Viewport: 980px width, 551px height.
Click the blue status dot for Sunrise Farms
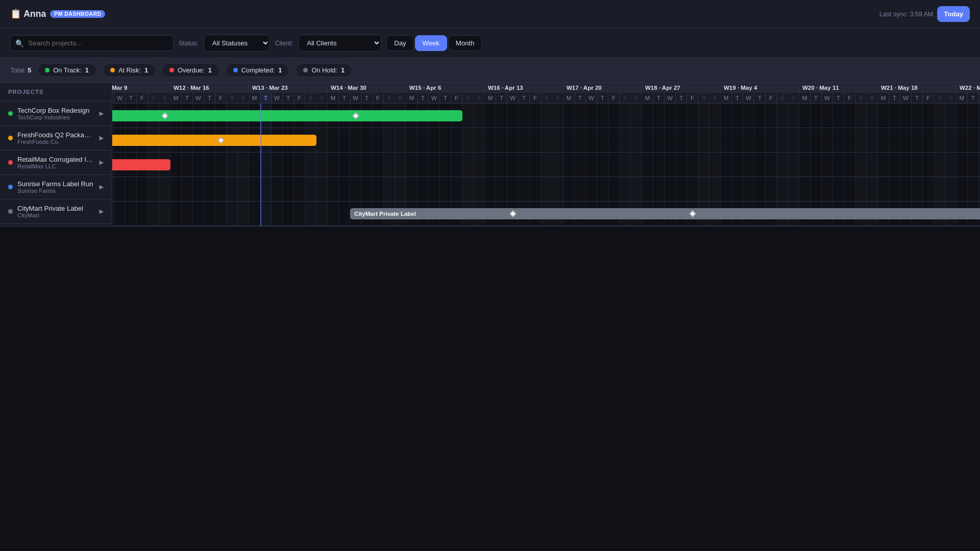click(10, 187)
